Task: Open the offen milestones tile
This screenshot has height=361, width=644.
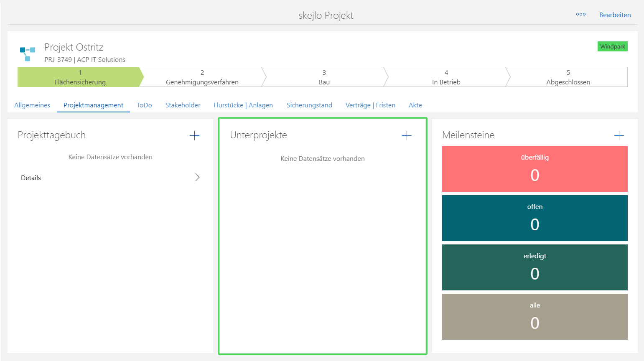Action: pos(535,218)
